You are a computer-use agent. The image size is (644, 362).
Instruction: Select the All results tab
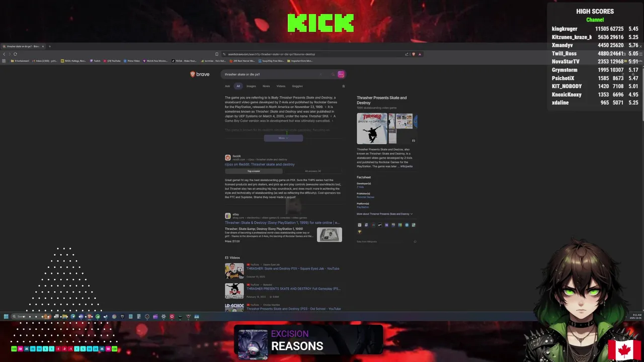[238, 86]
